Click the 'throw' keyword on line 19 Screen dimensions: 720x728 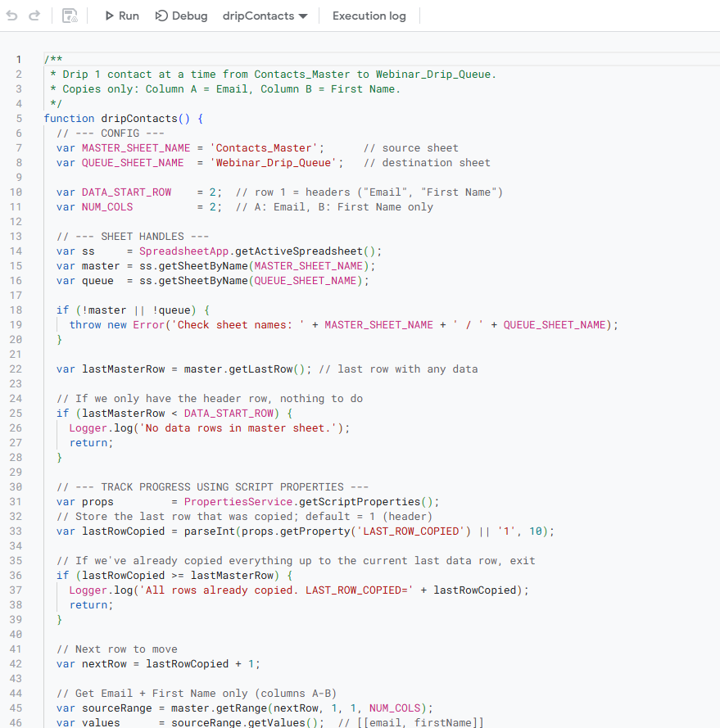point(85,324)
